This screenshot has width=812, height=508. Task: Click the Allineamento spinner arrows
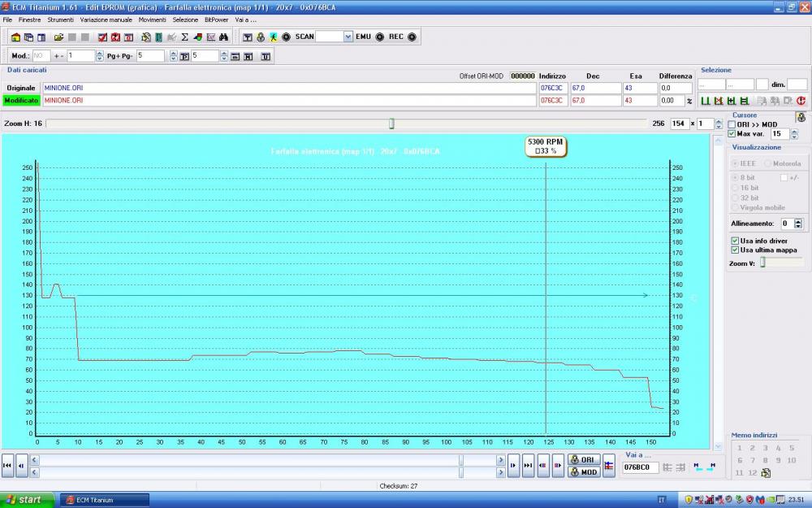[x=798, y=224]
